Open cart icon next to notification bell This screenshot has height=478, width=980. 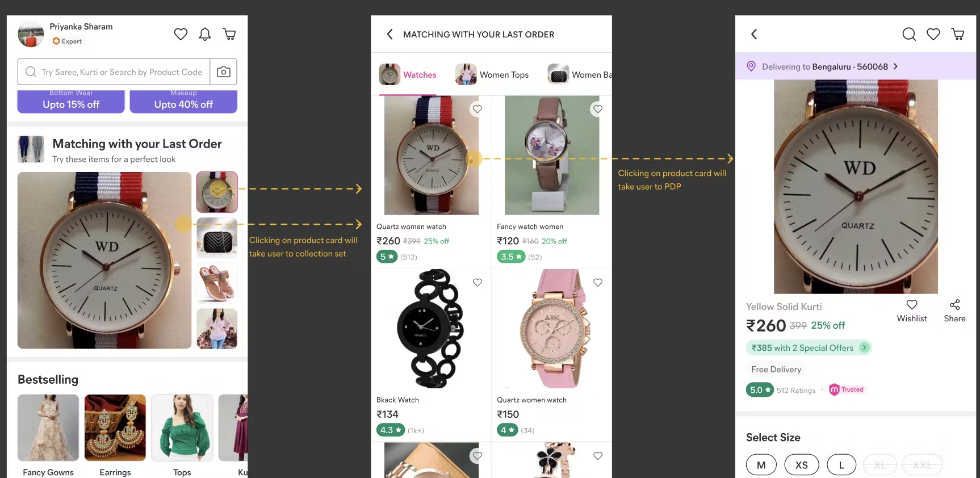click(229, 35)
